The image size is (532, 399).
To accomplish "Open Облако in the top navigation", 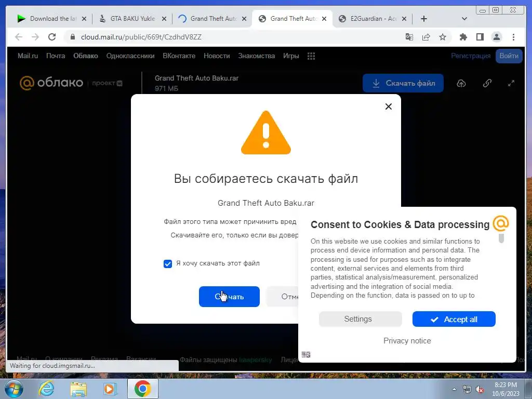I will coord(86,56).
